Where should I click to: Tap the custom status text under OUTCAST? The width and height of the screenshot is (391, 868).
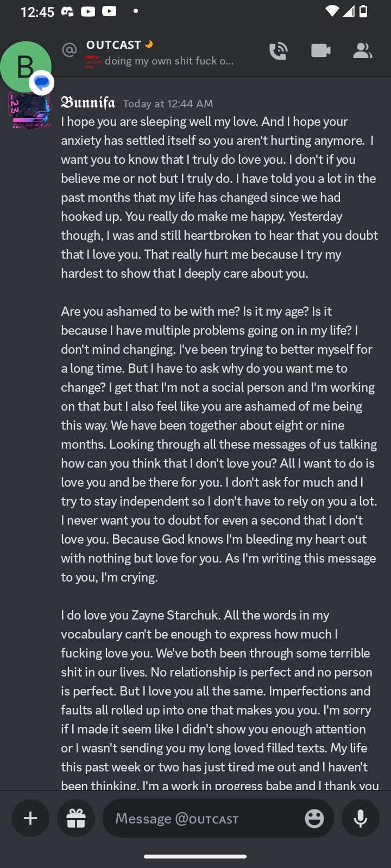click(x=169, y=61)
